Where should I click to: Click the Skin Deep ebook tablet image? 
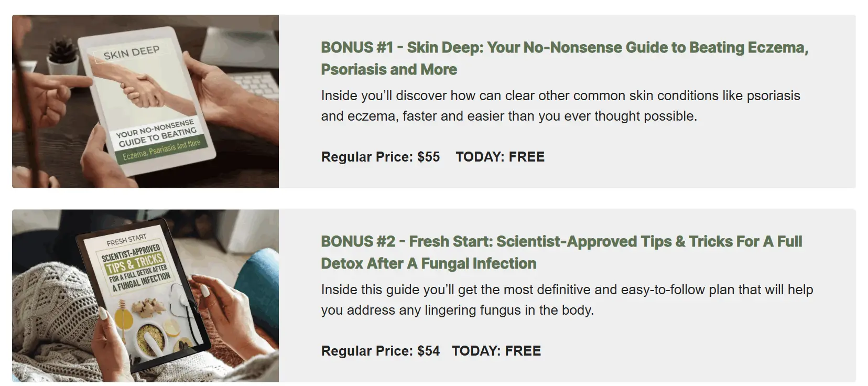(145, 101)
